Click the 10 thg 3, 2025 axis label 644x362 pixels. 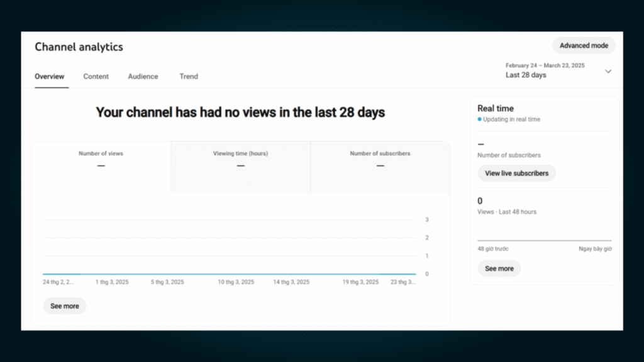(236, 282)
